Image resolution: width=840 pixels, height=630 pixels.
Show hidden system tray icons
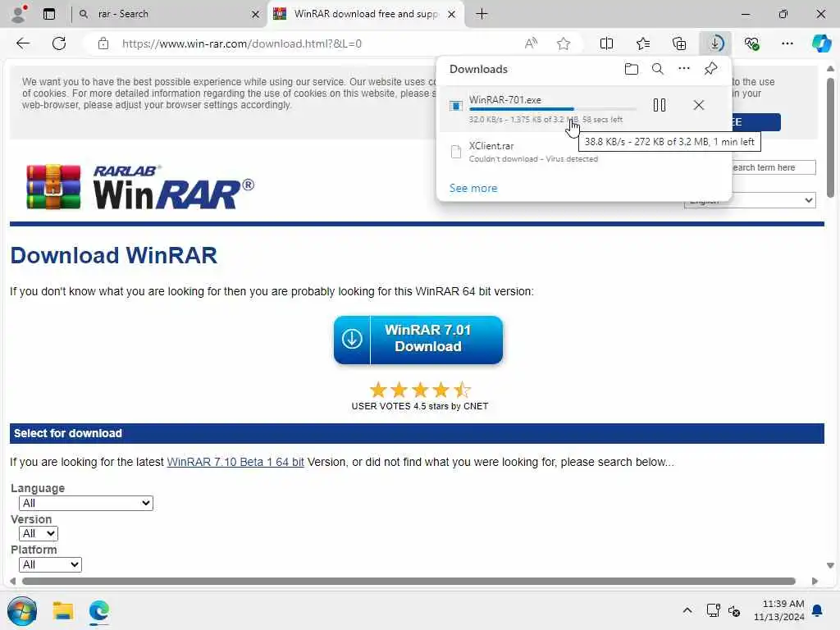point(687,610)
